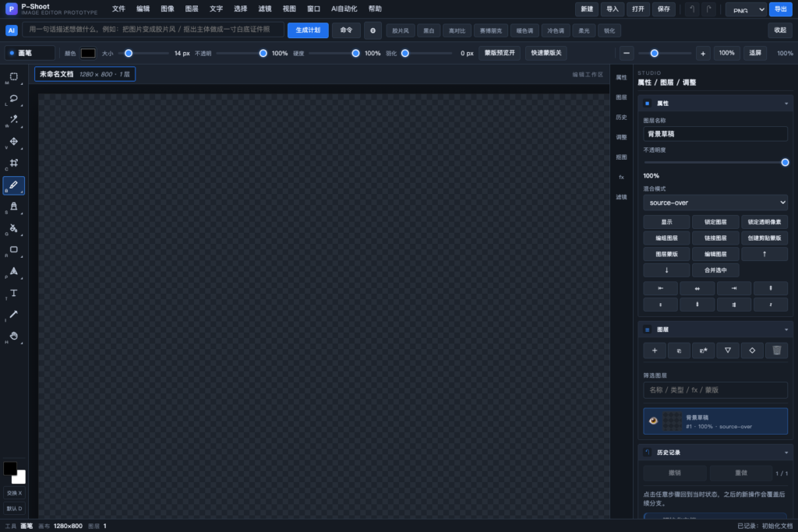Open the 文件 menu
The width and height of the screenshot is (798, 532).
pyautogui.click(x=118, y=9)
